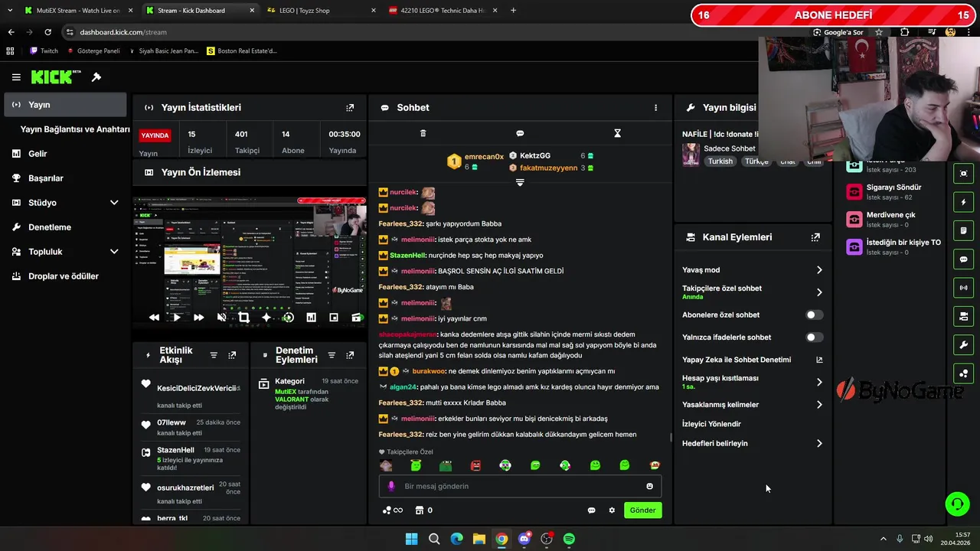Open the filter in the Etkinlik Akışı header
The height and width of the screenshot is (551, 980).
coord(214,355)
